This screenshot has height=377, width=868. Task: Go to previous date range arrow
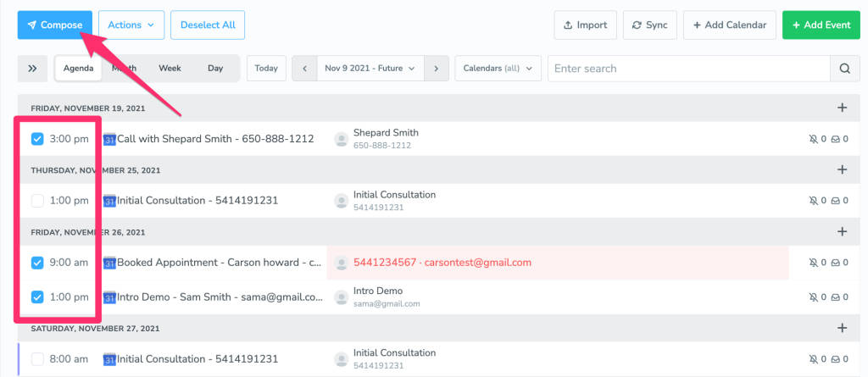click(303, 69)
